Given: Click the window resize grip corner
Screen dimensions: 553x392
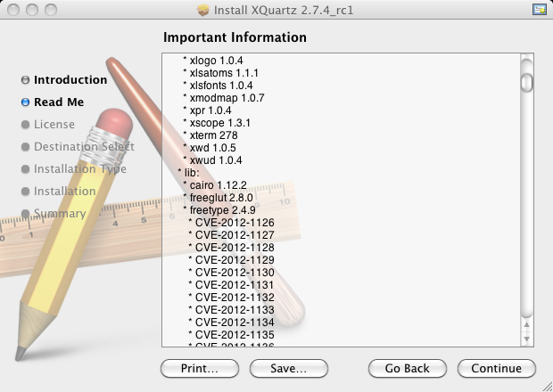Looking at the screenshot, I should pyautogui.click(x=548, y=387).
